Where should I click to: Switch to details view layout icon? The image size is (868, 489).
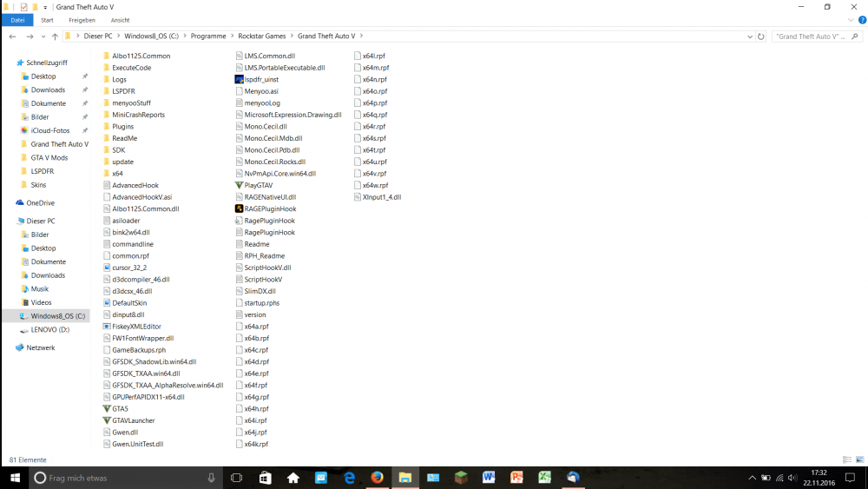pos(847,459)
